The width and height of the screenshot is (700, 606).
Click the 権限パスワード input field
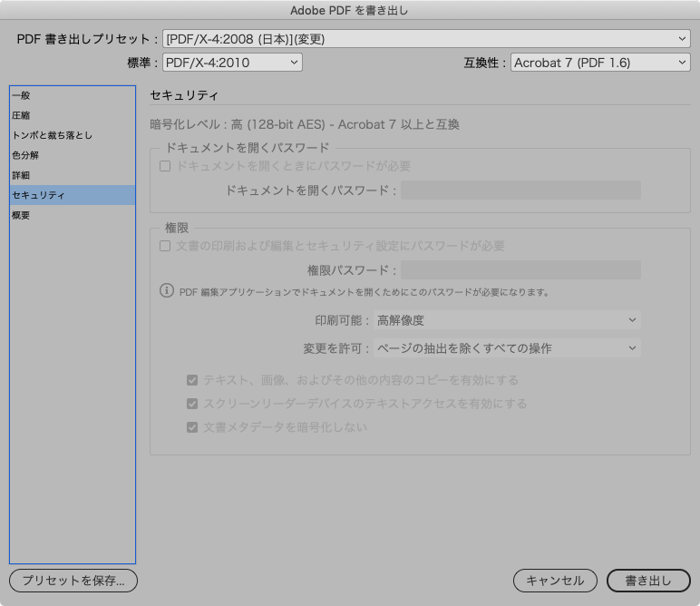[520, 270]
